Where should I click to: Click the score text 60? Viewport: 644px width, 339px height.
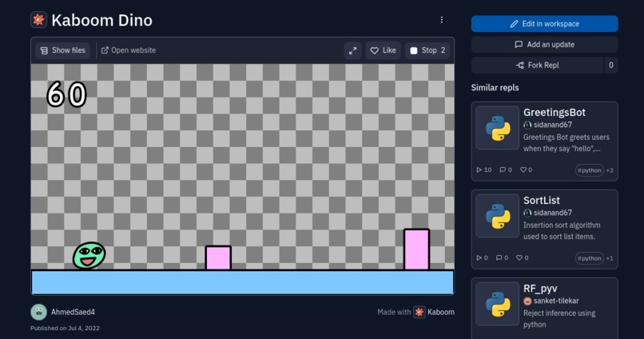pyautogui.click(x=66, y=94)
